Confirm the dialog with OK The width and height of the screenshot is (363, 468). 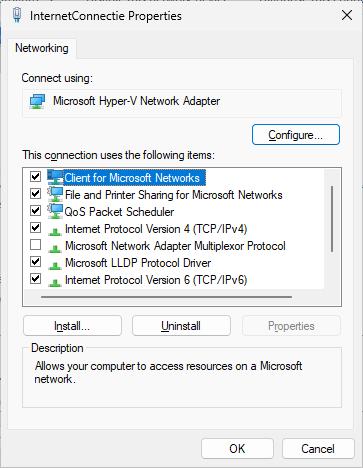point(237,449)
